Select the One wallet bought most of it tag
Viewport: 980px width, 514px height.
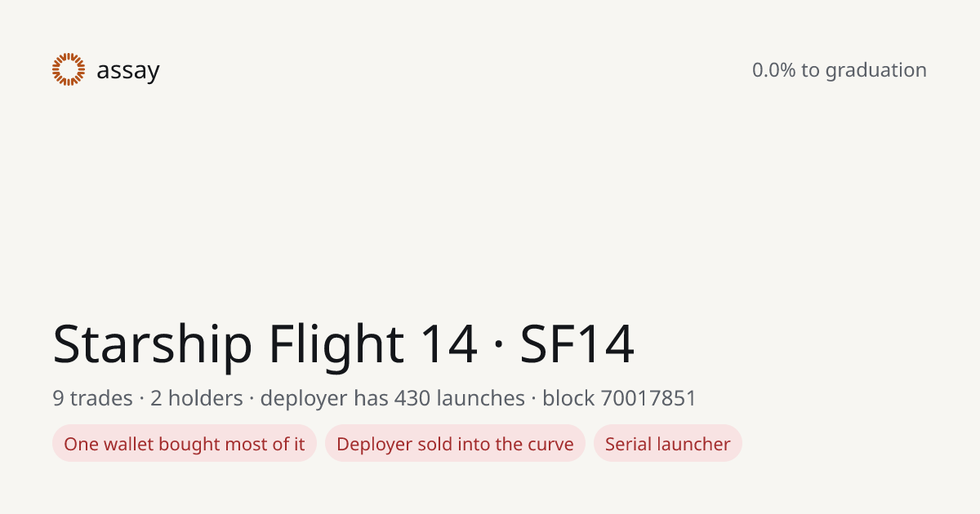[185, 444]
